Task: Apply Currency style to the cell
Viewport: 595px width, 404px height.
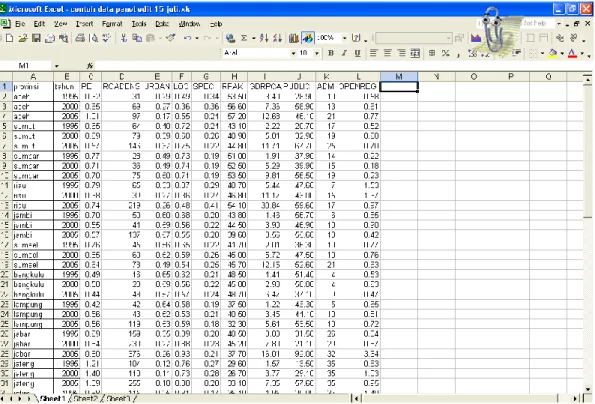Action: click(432, 53)
